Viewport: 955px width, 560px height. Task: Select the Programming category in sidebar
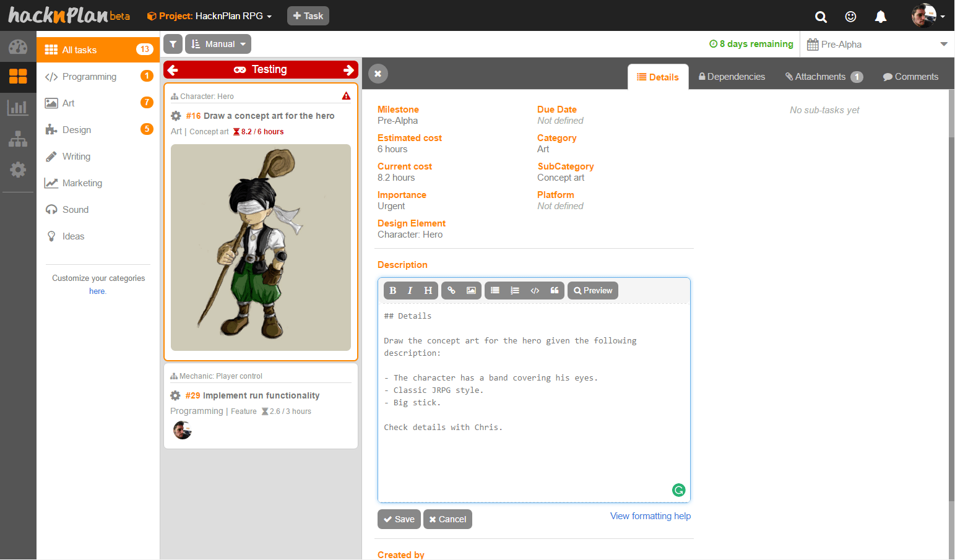pyautogui.click(x=89, y=77)
